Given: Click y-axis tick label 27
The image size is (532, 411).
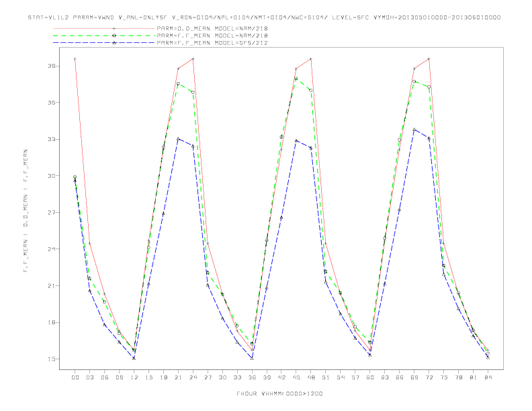Looking at the screenshot, I should (x=52, y=213).
